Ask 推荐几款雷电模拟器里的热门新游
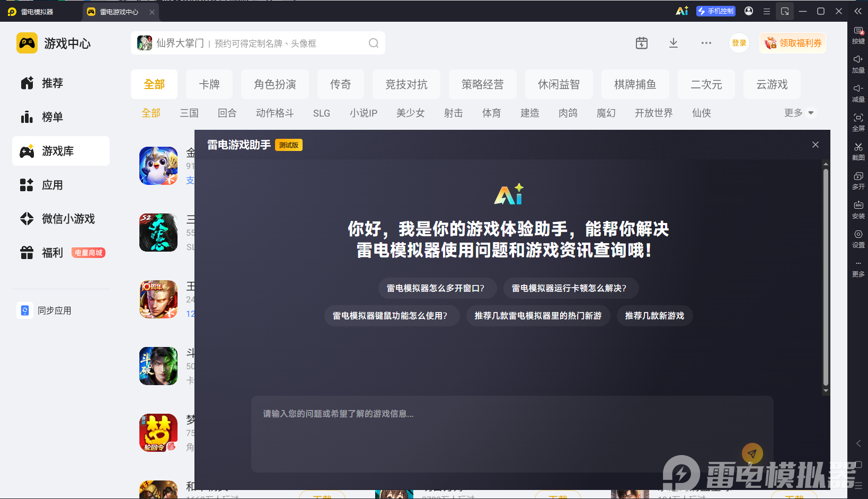The width and height of the screenshot is (868, 499). [538, 316]
